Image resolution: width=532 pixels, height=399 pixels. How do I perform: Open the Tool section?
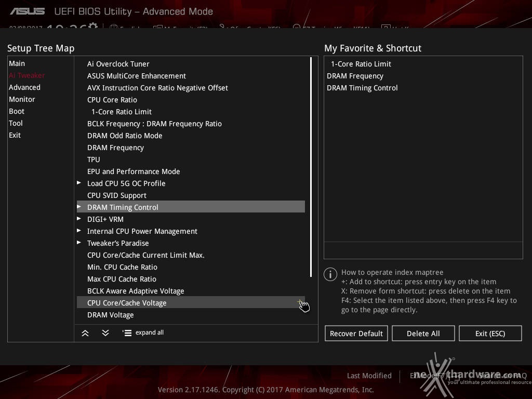coord(16,123)
